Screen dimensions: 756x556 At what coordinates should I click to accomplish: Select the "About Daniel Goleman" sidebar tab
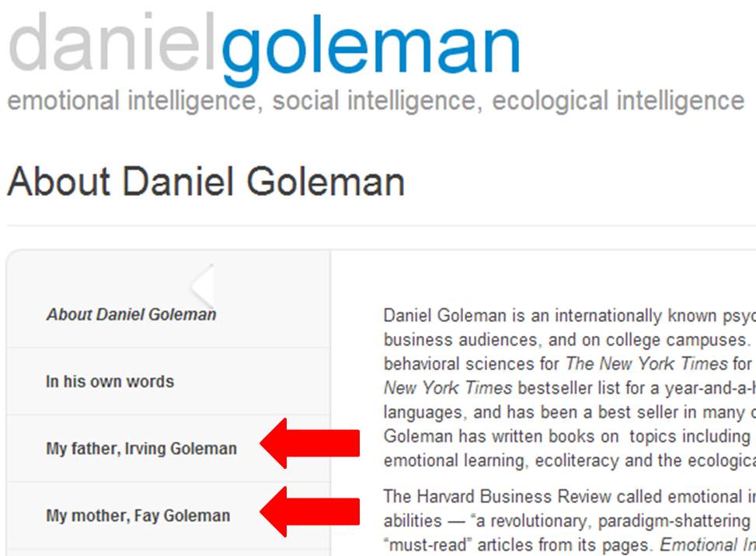(x=131, y=314)
